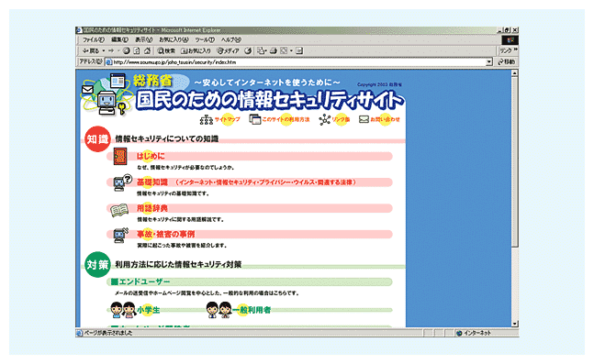Open the はじめに link

point(151,156)
